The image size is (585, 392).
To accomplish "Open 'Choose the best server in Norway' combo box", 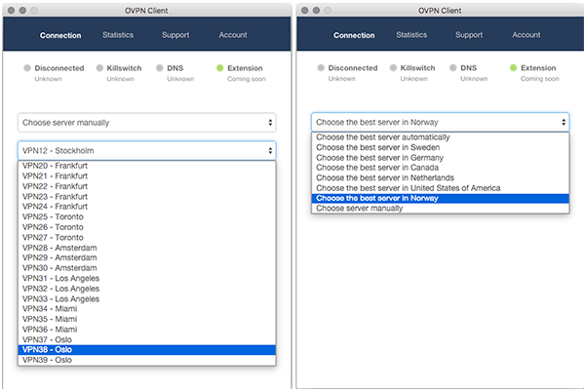I will [x=441, y=122].
